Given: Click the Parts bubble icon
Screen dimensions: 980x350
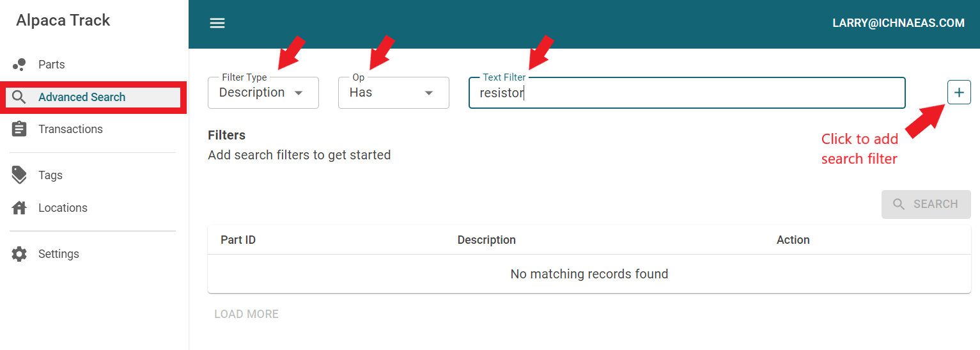Looking at the screenshot, I should tap(19, 65).
